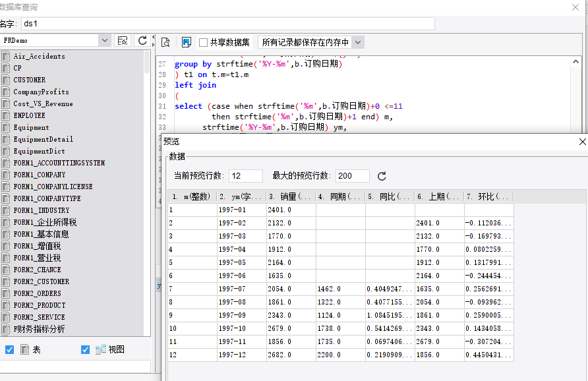This screenshot has width=588, height=381.
Task: Click the table icon beside Equipment
Action: pos(6,127)
